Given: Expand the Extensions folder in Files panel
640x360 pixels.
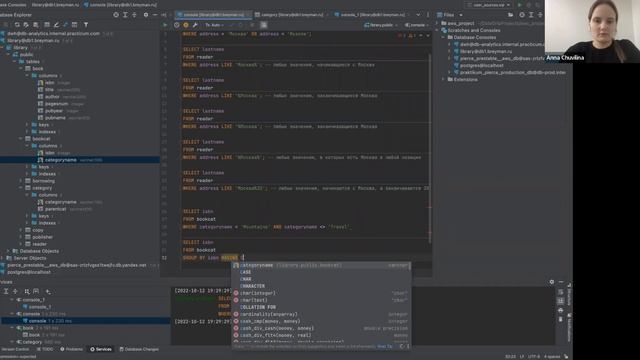Looking at the screenshot, I should pyautogui.click(x=444, y=79).
